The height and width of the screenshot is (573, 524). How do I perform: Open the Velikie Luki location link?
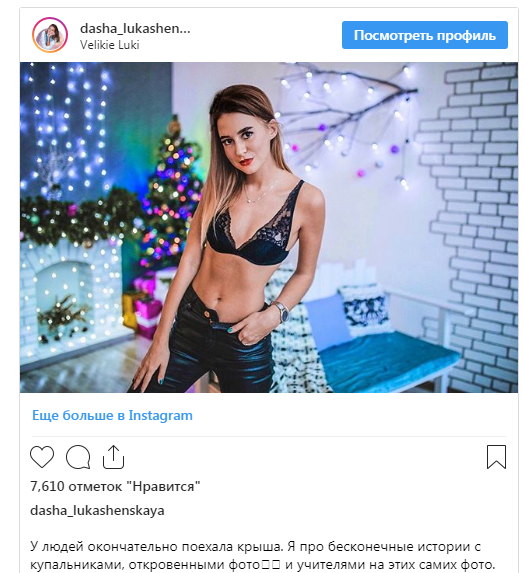[x=109, y=45]
